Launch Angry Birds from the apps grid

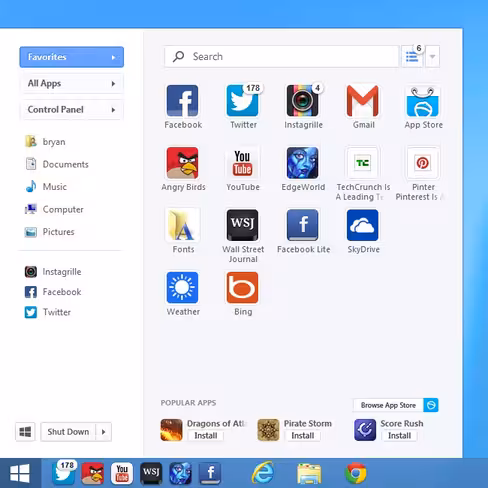tap(182, 163)
